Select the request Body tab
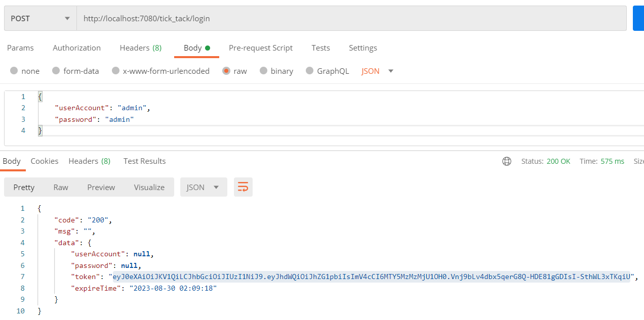 [197, 48]
